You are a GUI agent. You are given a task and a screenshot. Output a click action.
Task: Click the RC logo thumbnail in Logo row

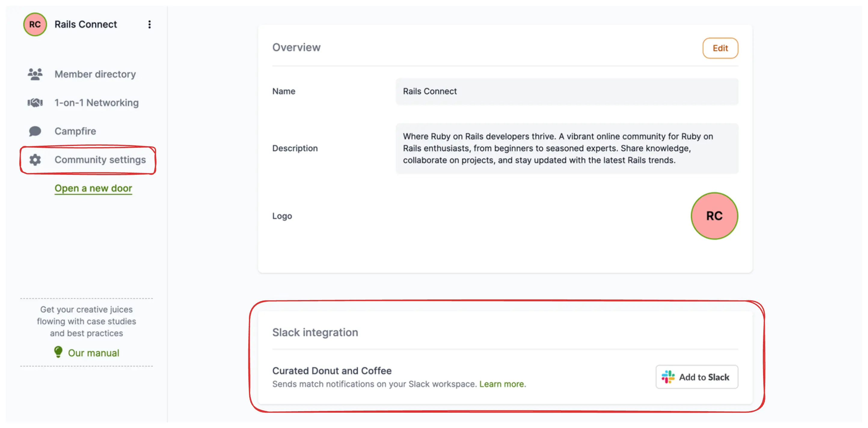(x=715, y=215)
